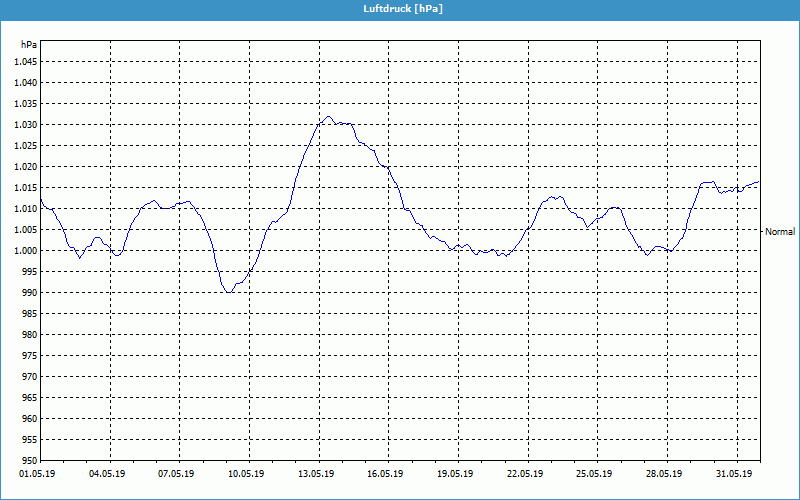Viewport: 800px width, 500px height.
Task: Click the 1.000 y-axis value label
Action: 23,251
